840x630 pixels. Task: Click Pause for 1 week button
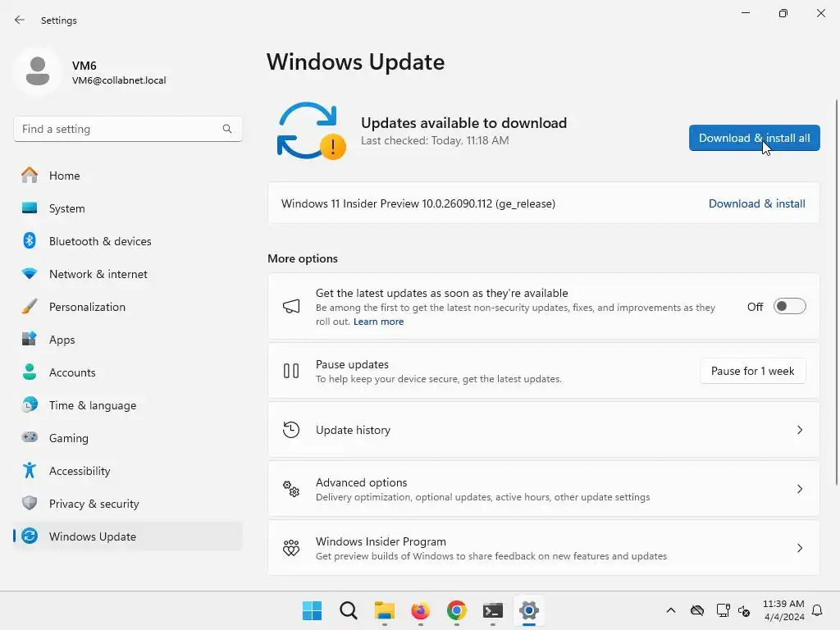753,371
